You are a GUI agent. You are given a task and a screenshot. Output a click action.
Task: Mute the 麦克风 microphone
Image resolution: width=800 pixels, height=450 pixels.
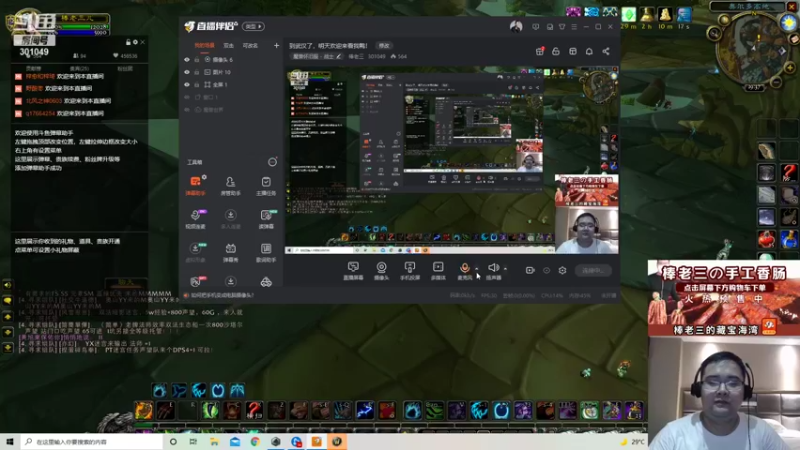point(464,270)
